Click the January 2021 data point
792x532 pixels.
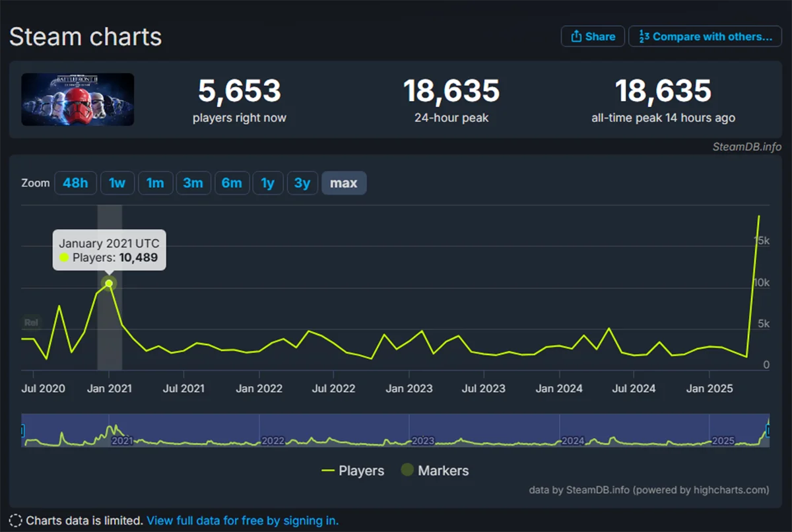[109, 283]
